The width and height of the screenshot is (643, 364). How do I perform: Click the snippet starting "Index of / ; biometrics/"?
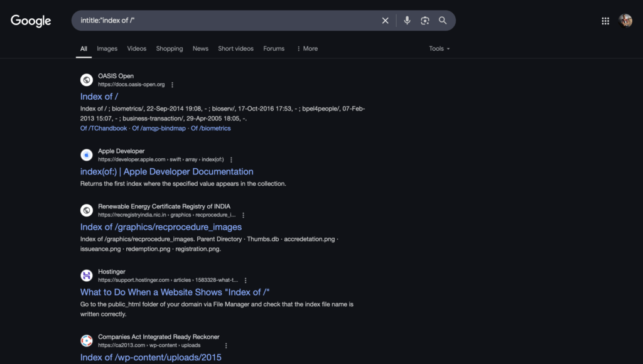click(x=223, y=114)
